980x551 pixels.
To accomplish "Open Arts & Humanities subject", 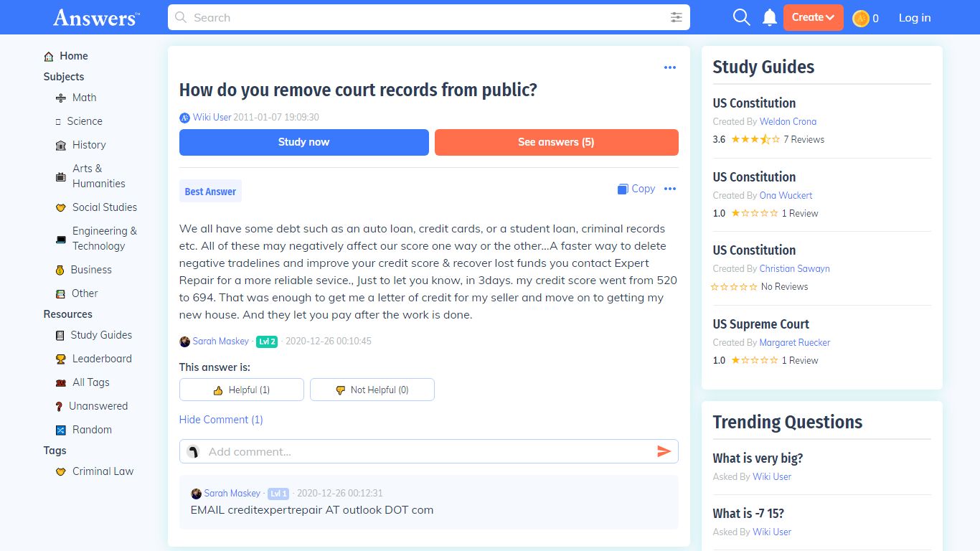I will pyautogui.click(x=98, y=176).
